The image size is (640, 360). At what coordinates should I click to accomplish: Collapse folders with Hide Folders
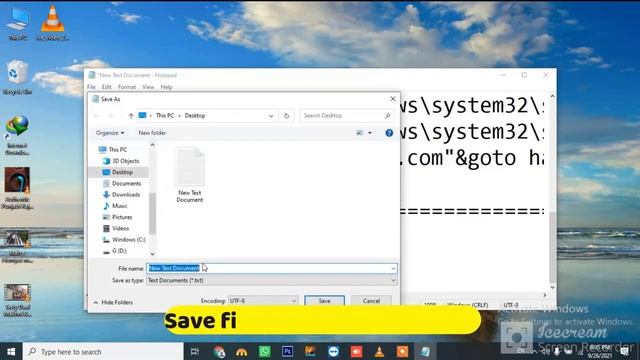pos(113,302)
